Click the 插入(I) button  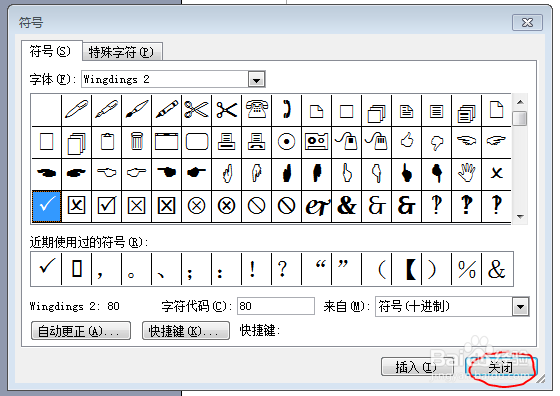click(x=418, y=367)
